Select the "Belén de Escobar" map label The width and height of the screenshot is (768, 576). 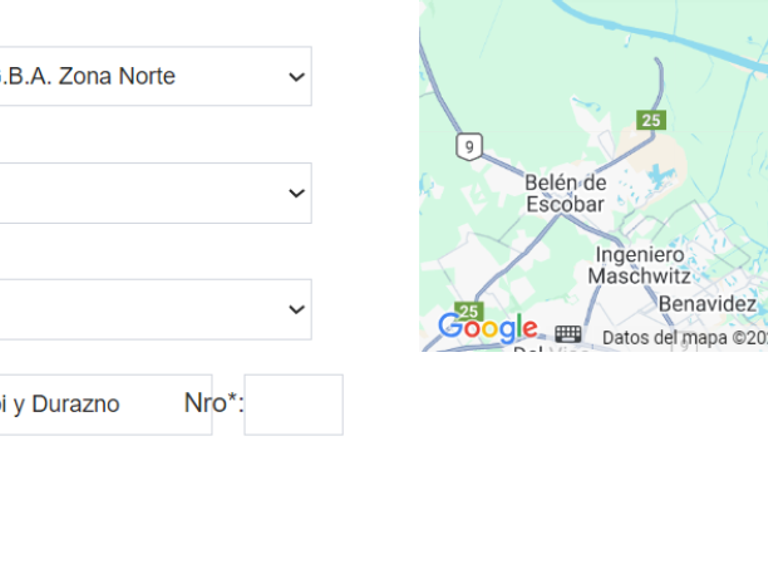pyautogui.click(x=566, y=194)
